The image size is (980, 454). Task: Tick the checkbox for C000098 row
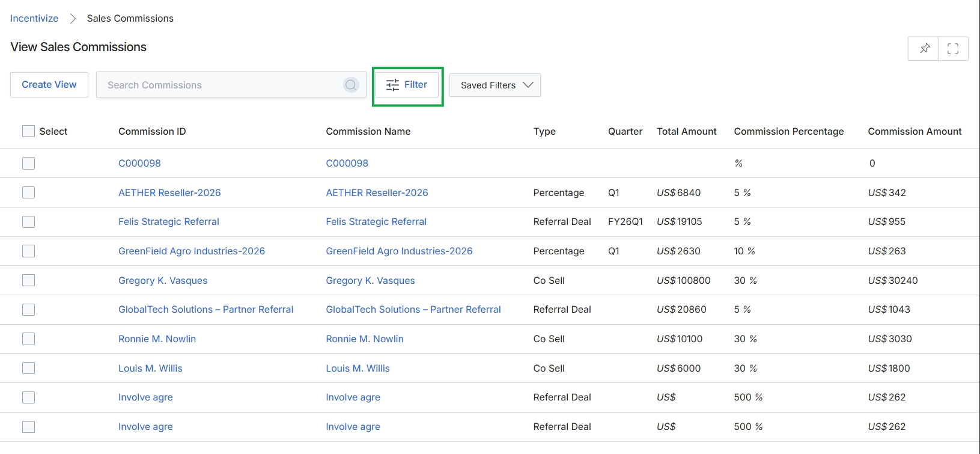(28, 163)
